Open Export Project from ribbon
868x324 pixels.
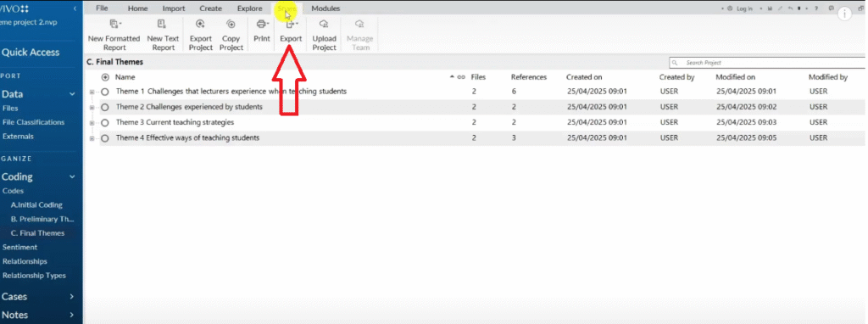200,35
